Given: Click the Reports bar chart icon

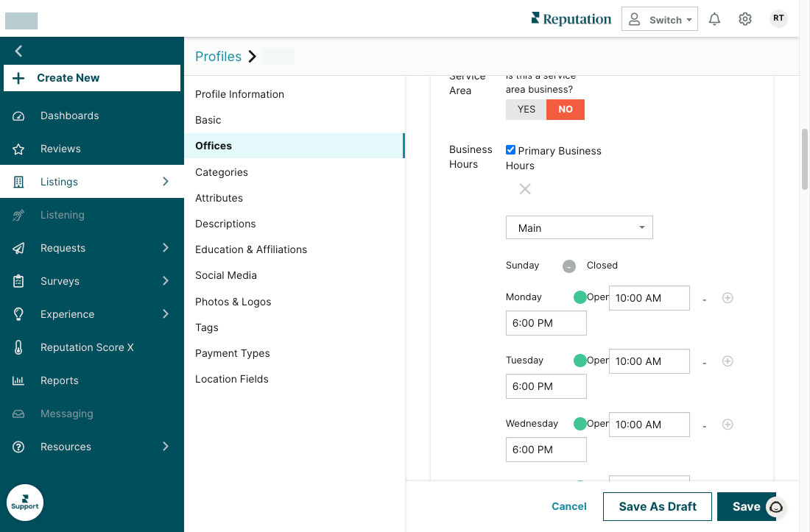Looking at the screenshot, I should point(18,381).
